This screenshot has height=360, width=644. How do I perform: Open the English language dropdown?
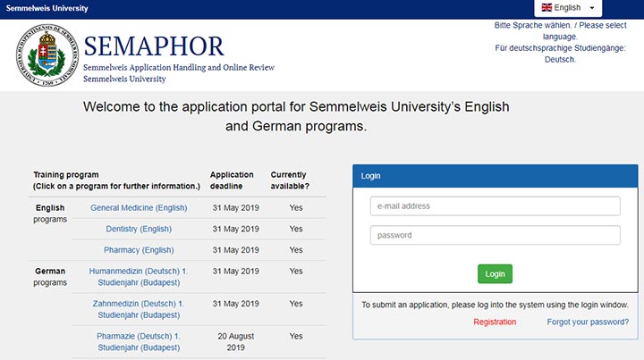(568, 8)
